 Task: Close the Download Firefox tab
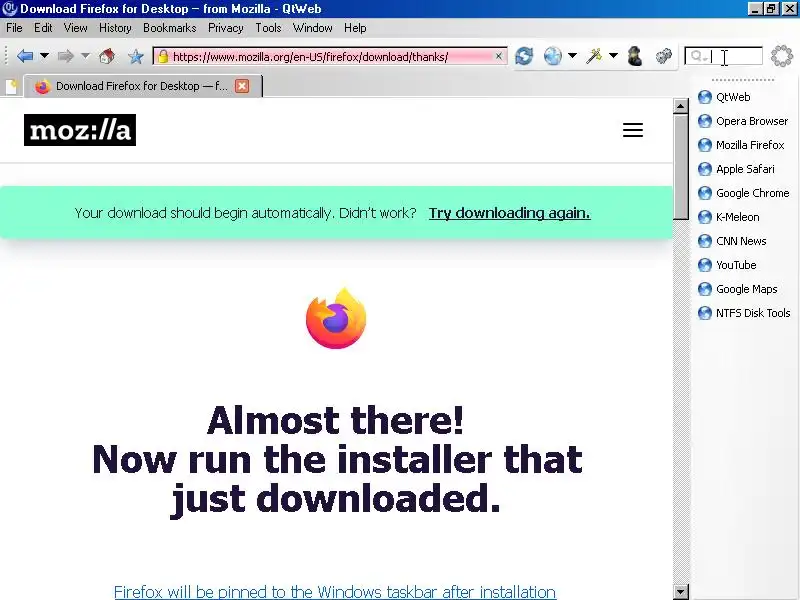[242, 86]
